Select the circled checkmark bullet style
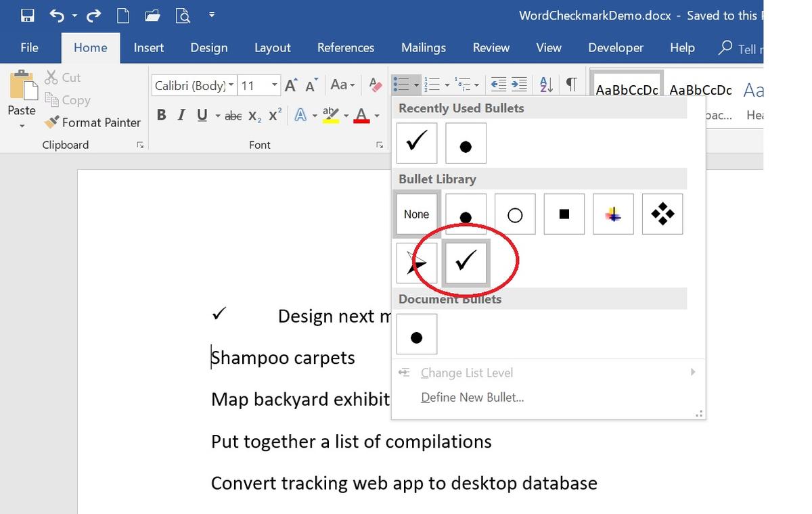The image size is (812, 514). [466, 262]
